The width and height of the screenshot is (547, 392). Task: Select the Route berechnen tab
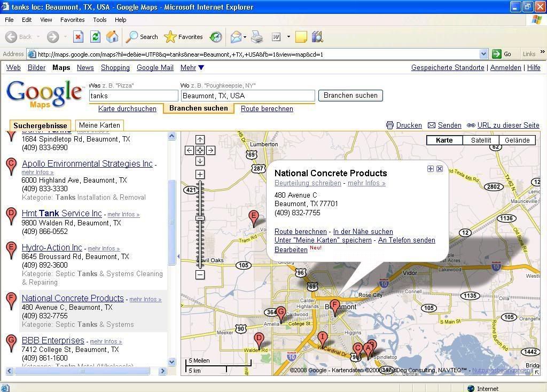click(x=267, y=109)
